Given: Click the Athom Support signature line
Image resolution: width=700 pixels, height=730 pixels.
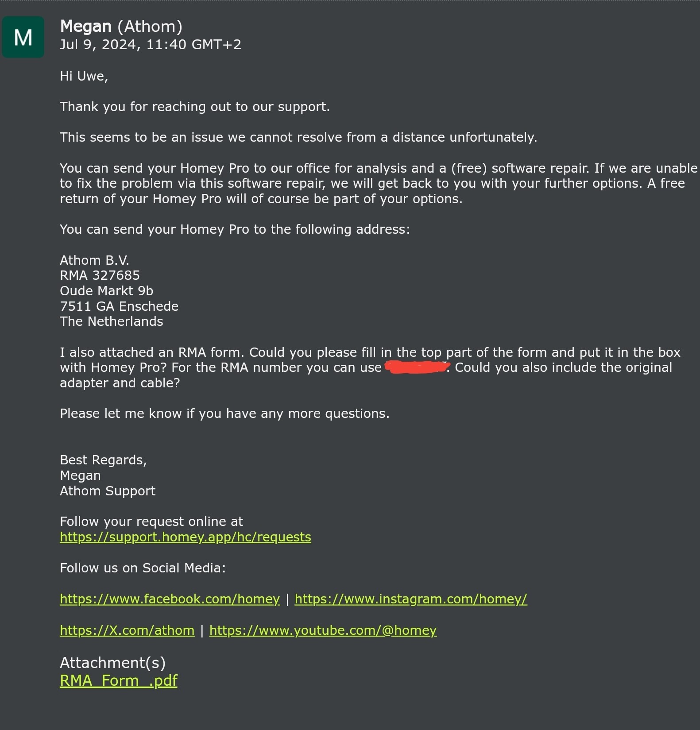Looking at the screenshot, I should pos(108,491).
